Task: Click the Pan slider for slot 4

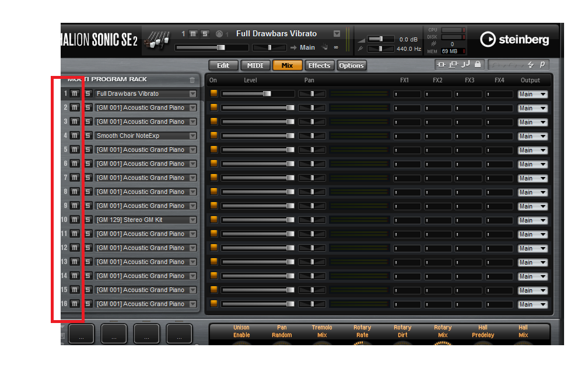Action: pos(312,136)
